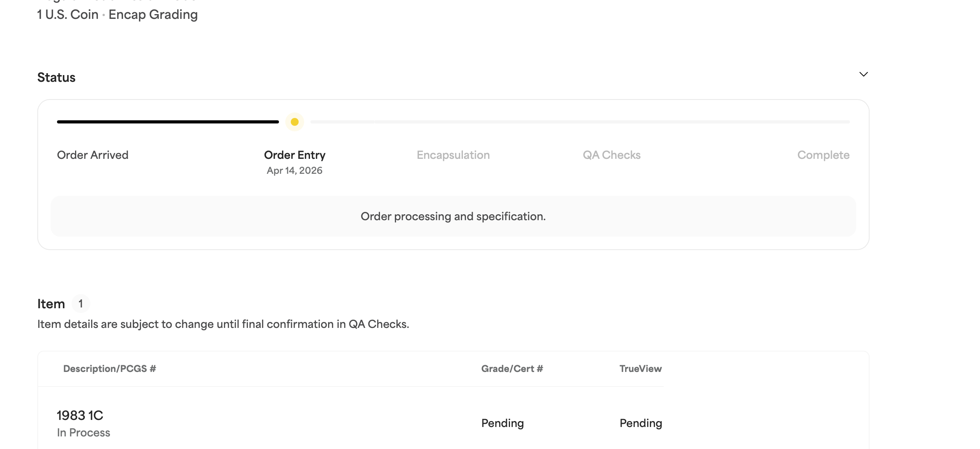Click the Apr 14, 2026 date text
This screenshot has height=449, width=980.
(294, 171)
